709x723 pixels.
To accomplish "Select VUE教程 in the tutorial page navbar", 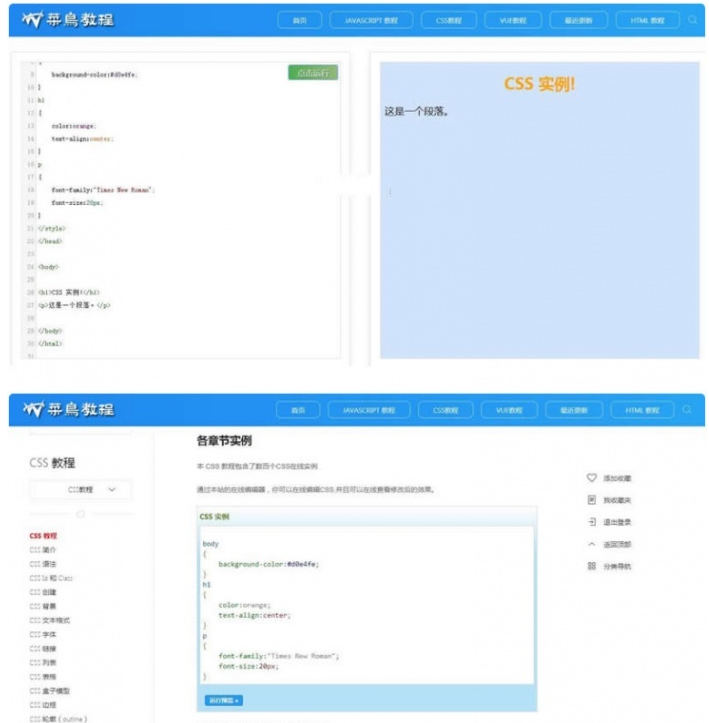I will (509, 410).
